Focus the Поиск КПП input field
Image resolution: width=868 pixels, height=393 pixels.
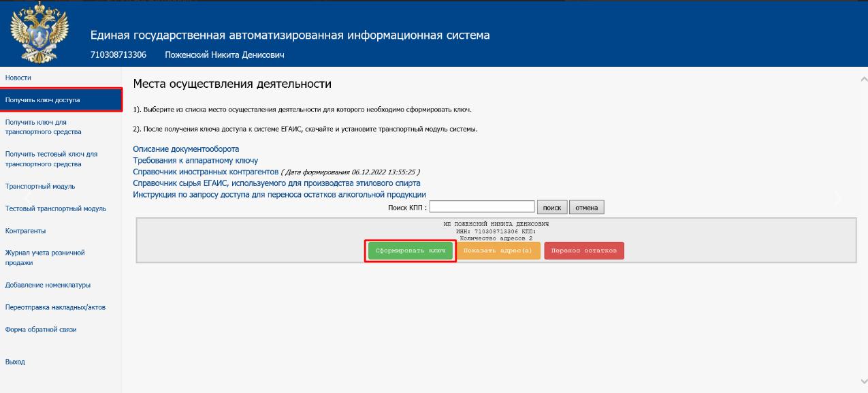(x=482, y=206)
